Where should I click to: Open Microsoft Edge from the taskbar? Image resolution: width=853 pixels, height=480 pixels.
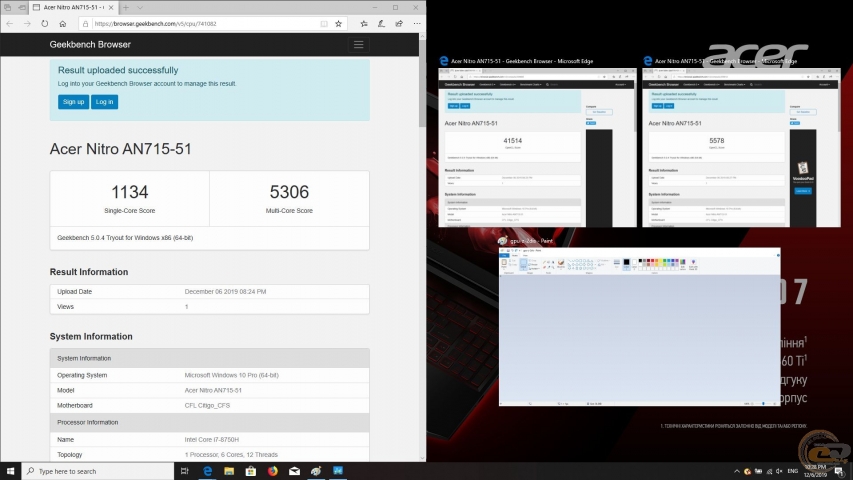click(207, 471)
